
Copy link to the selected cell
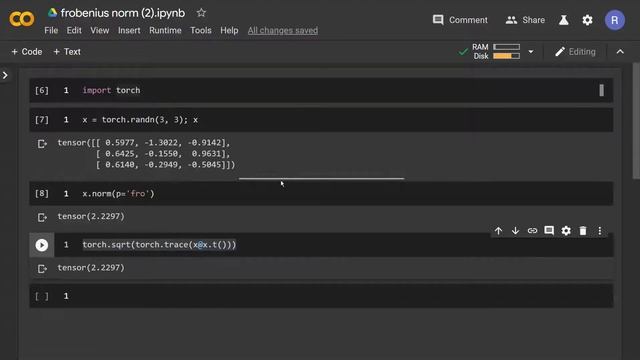(532, 231)
